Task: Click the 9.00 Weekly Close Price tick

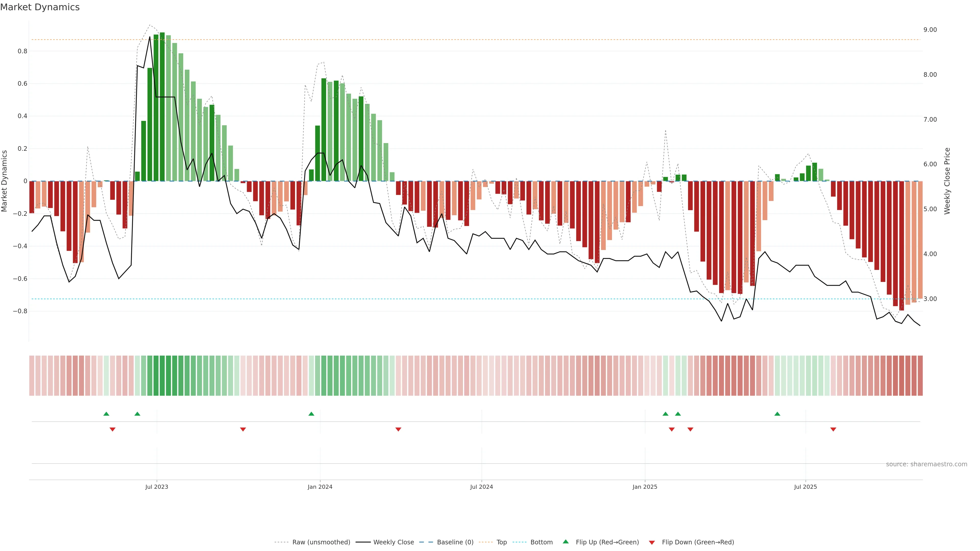Action: [930, 30]
